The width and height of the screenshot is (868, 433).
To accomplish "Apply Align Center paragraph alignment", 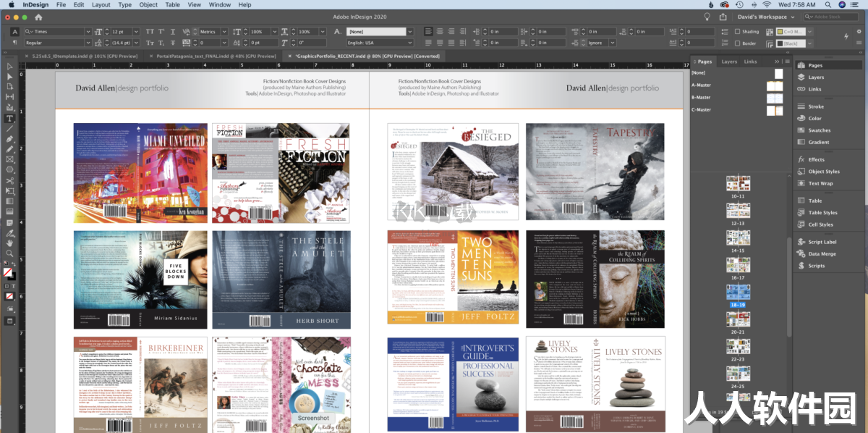I will (x=439, y=32).
